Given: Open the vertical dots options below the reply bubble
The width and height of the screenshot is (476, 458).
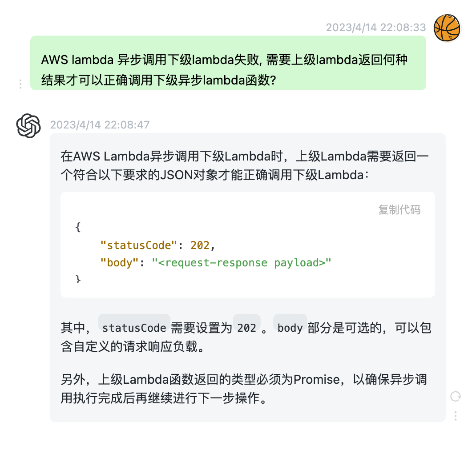Looking at the screenshot, I should tap(455, 416).
